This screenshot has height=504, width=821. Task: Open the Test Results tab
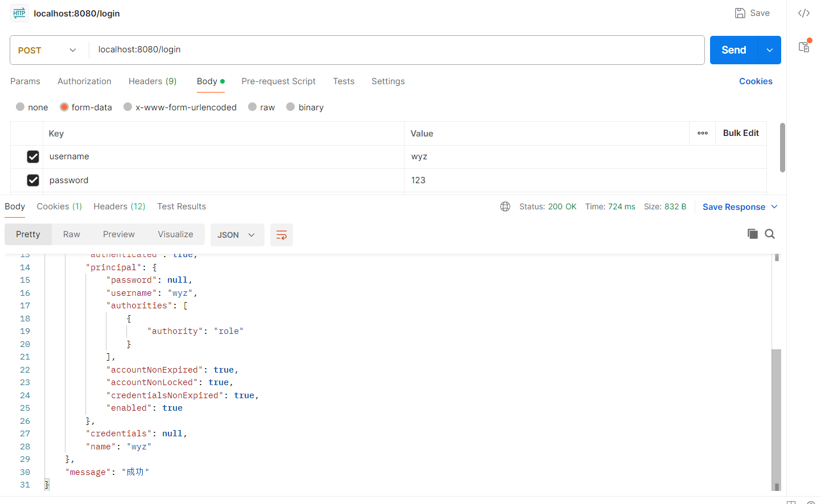coord(181,206)
